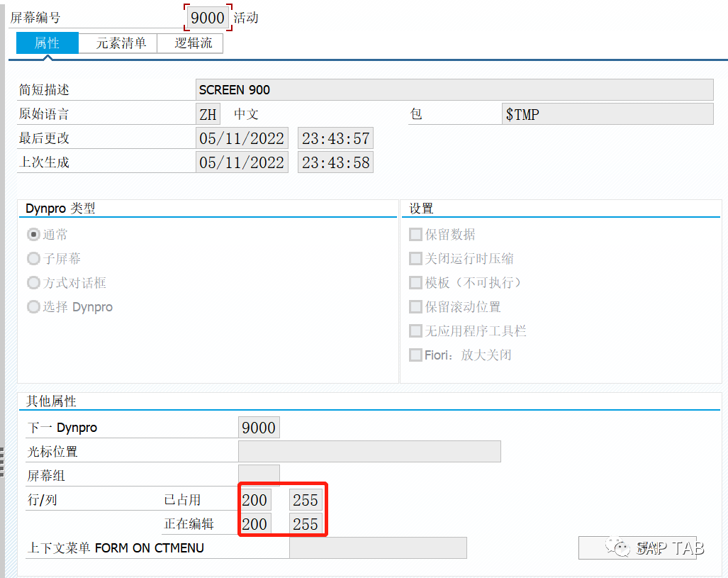Image resolution: width=728 pixels, height=578 pixels.
Task: Click the 活动 status text
Action: pos(246,18)
